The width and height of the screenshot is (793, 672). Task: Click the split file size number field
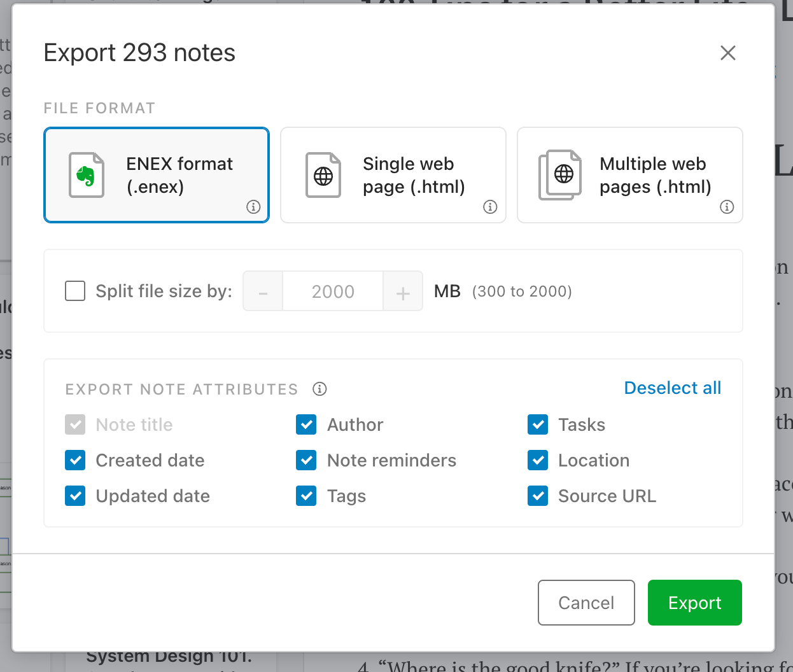[332, 291]
